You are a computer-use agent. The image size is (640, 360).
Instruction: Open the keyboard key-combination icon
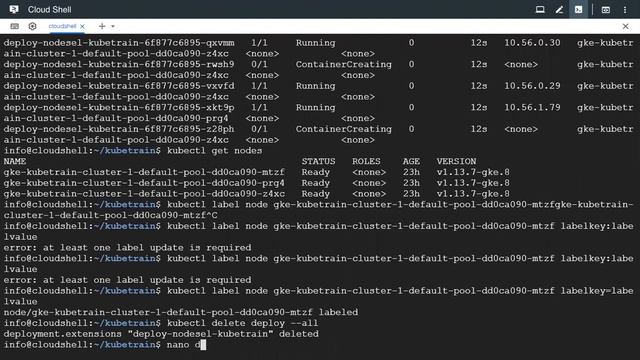point(15,26)
